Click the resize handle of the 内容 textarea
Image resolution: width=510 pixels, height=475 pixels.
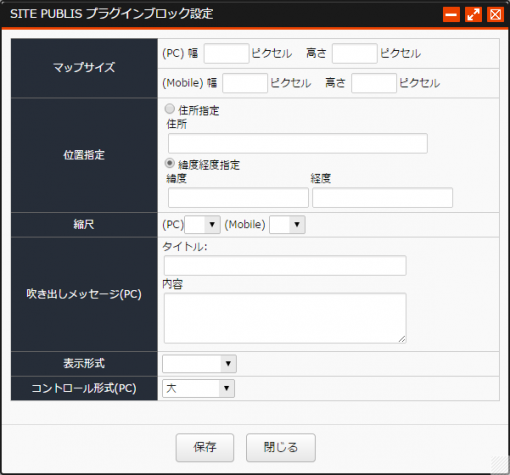point(402,339)
